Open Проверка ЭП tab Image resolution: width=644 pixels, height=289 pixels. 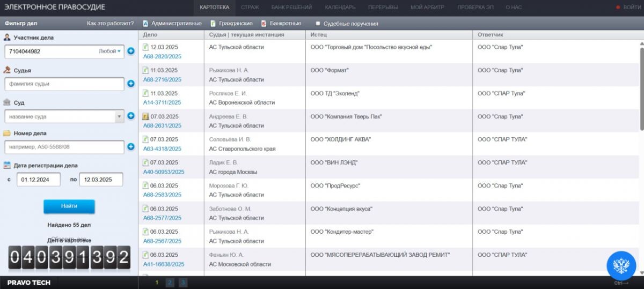(474, 8)
